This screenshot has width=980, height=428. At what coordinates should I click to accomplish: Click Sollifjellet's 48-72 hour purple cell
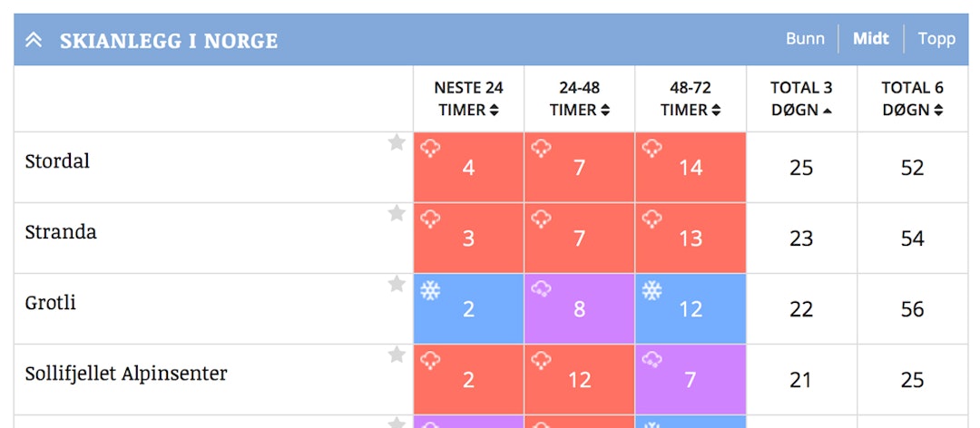point(691,379)
